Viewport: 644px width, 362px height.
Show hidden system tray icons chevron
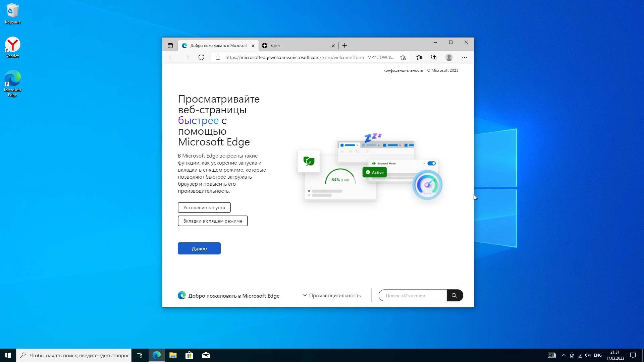point(563,355)
